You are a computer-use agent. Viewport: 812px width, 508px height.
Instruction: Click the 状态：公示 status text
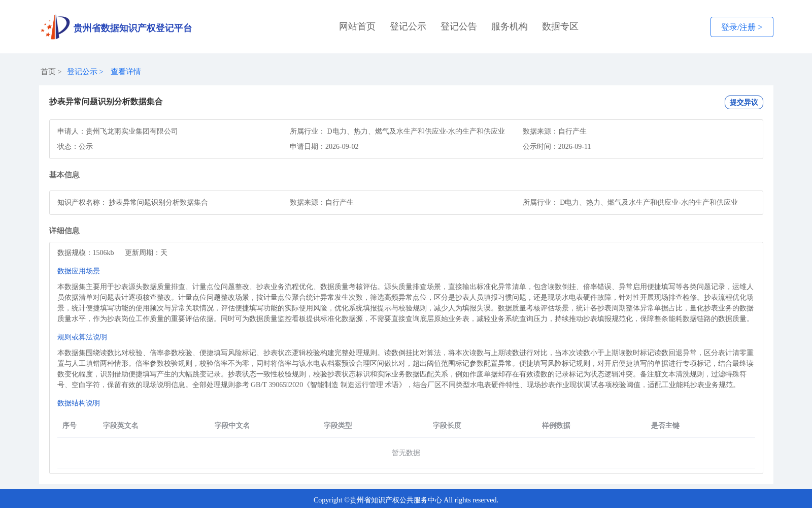click(x=75, y=146)
